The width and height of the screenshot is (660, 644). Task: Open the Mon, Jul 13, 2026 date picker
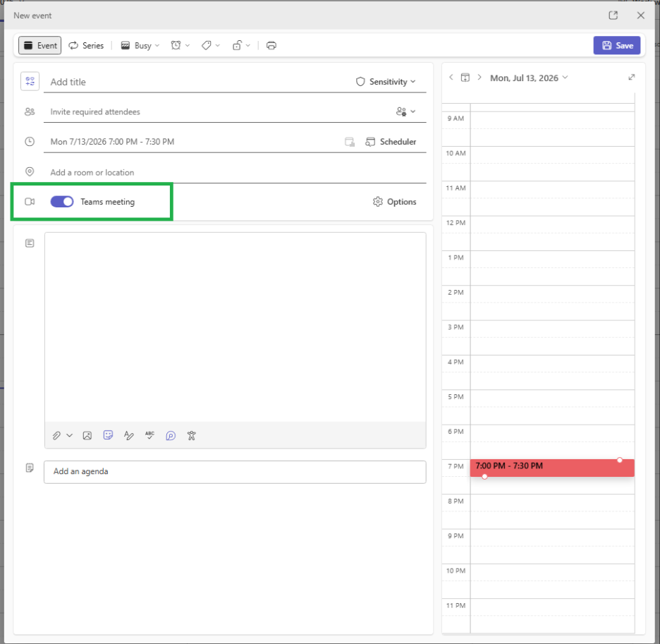(x=529, y=78)
